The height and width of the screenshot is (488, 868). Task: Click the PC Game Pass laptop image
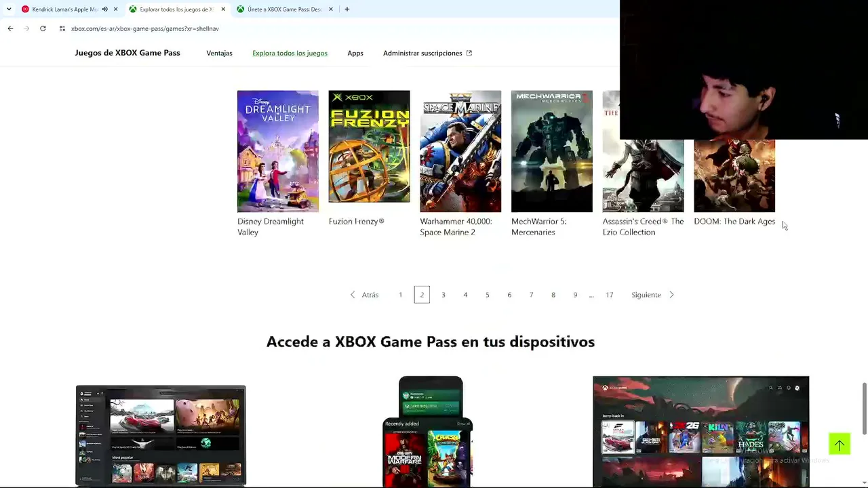(161, 436)
